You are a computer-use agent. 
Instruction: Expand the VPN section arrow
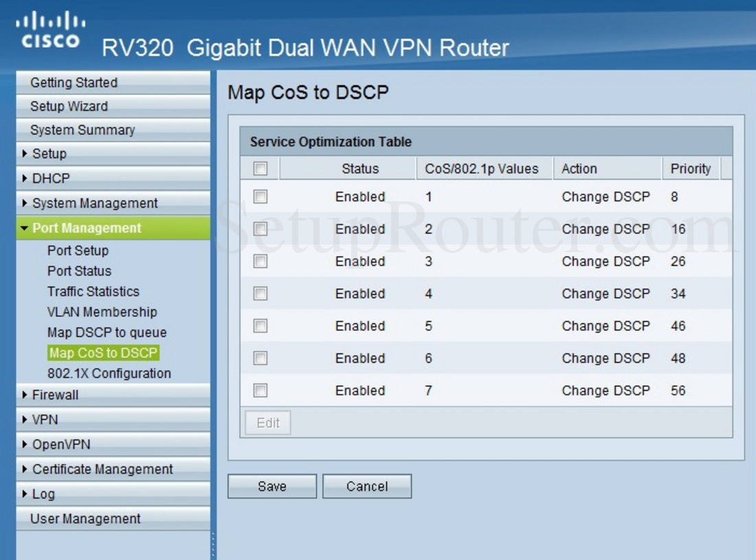25,419
